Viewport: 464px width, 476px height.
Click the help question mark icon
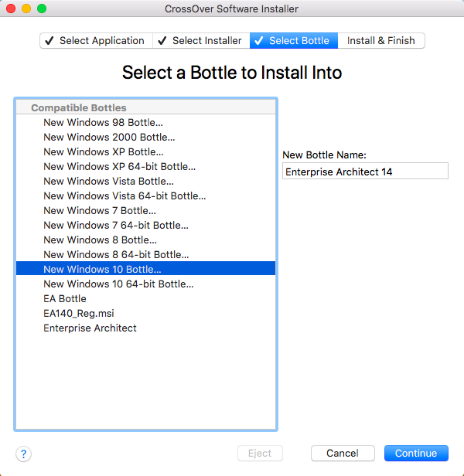click(23, 454)
